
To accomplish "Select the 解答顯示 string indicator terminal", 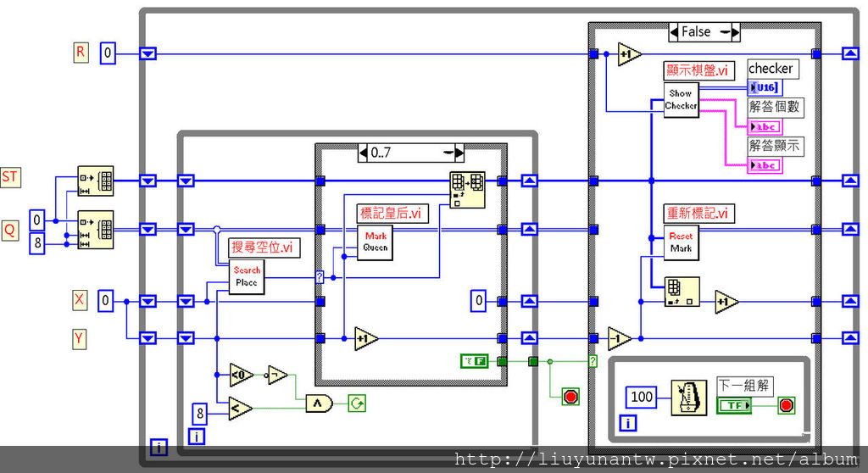I will 765,165.
